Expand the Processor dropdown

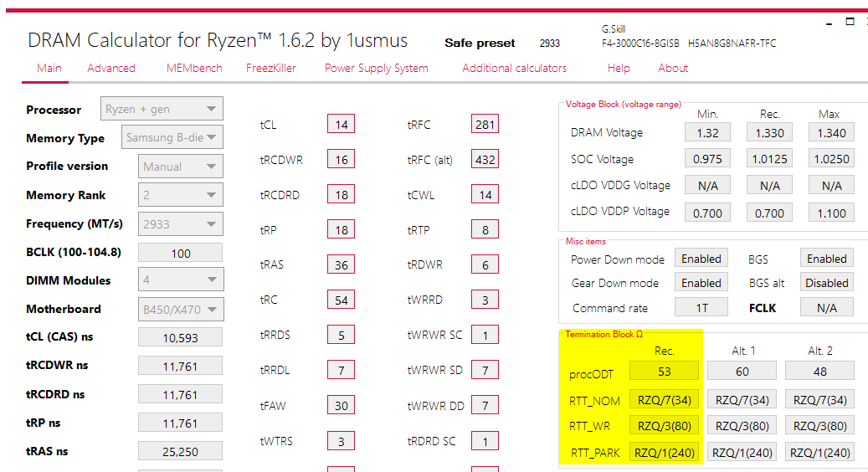point(162,109)
